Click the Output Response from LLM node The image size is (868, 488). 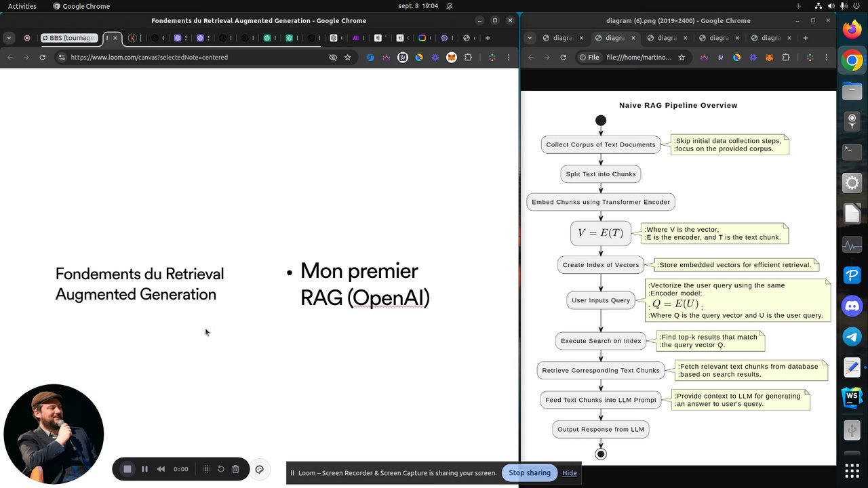601,429
